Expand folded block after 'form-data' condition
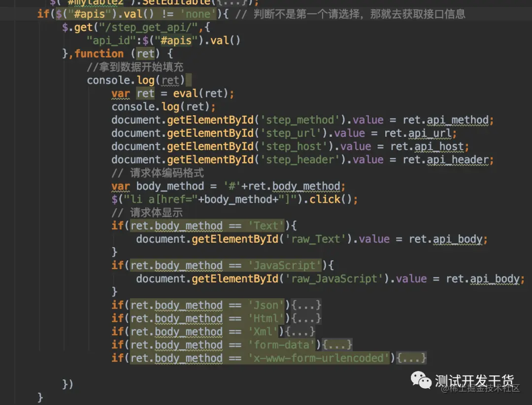Screen dimensions: 532x405 click(x=337, y=344)
